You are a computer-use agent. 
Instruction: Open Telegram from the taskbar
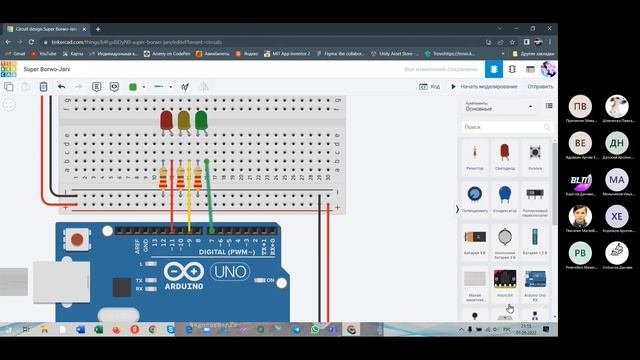click(x=297, y=329)
